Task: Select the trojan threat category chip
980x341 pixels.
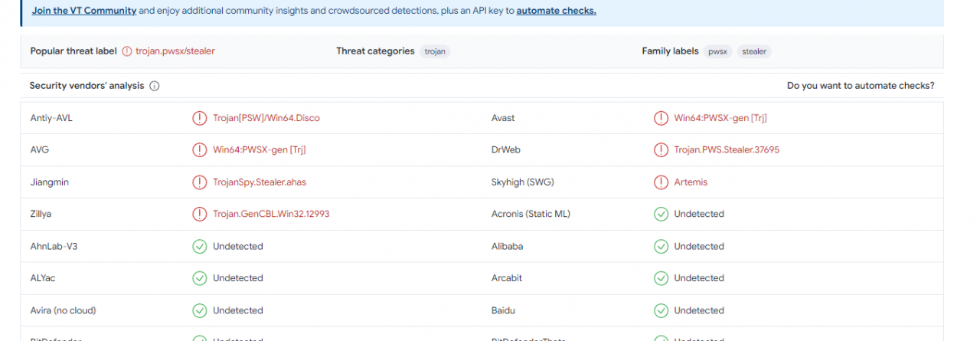Action: [436, 51]
